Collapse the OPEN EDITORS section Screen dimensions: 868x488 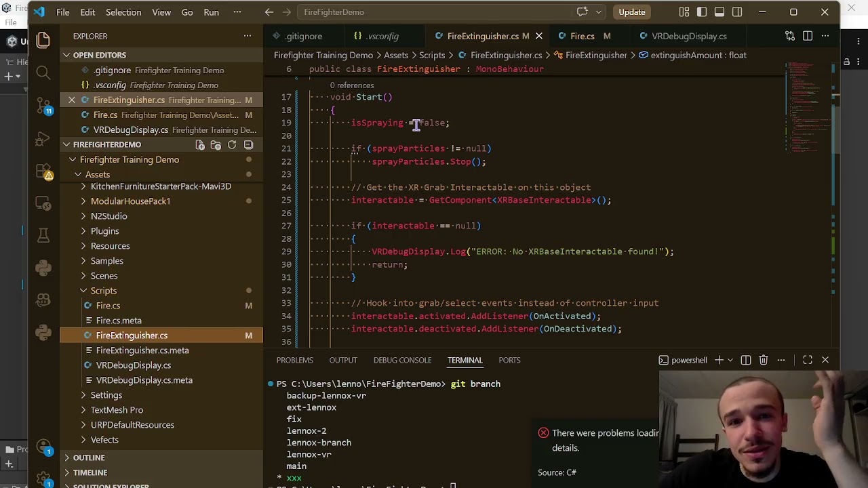66,55
